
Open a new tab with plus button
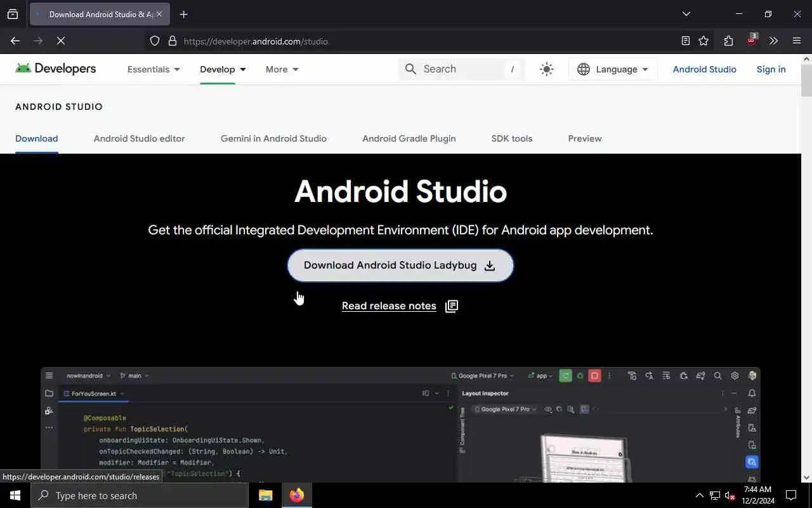[x=183, y=14]
